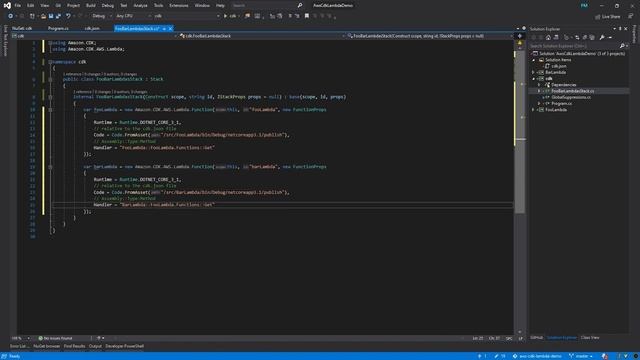The image size is (640, 360).
Task: Click the bookmark icon in the toolbar
Action: point(307,16)
